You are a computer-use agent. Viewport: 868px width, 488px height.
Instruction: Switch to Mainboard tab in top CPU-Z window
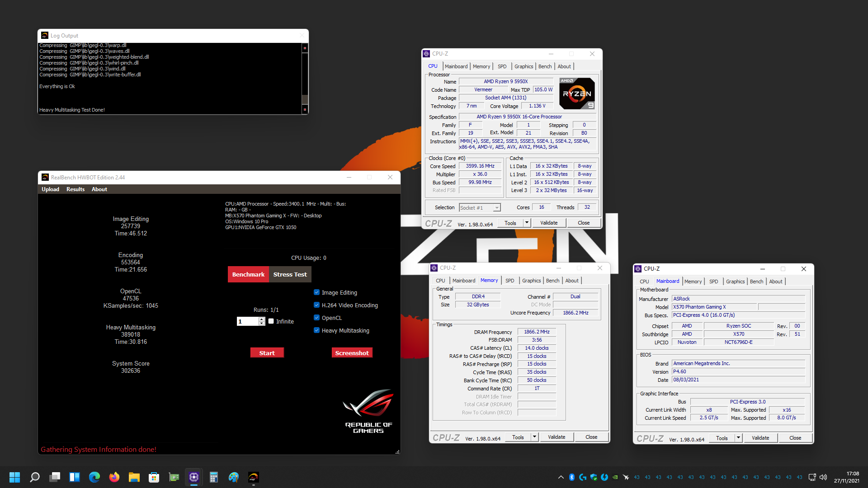[x=456, y=66]
